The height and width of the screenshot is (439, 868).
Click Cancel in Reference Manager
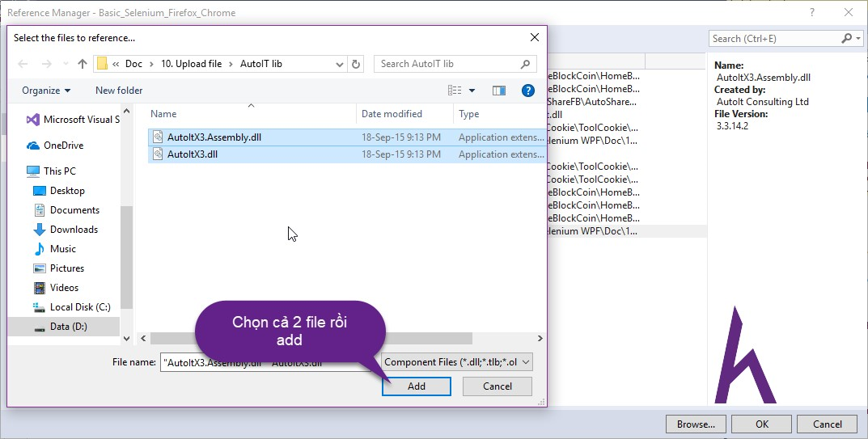(827, 424)
